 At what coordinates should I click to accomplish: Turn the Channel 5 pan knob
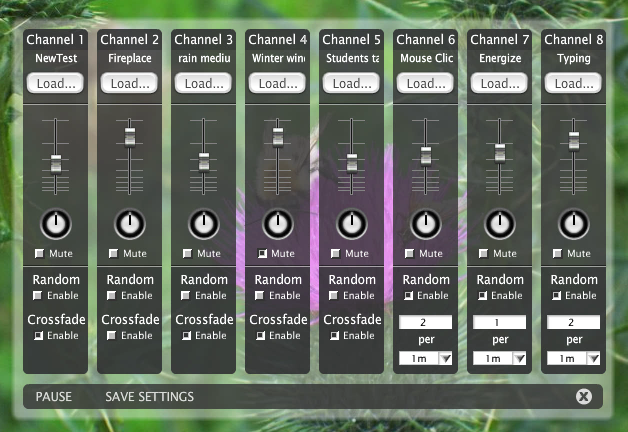(x=352, y=224)
